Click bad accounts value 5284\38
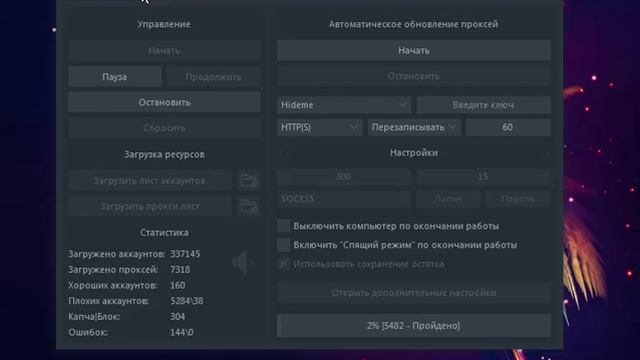The image size is (640, 360). click(187, 301)
